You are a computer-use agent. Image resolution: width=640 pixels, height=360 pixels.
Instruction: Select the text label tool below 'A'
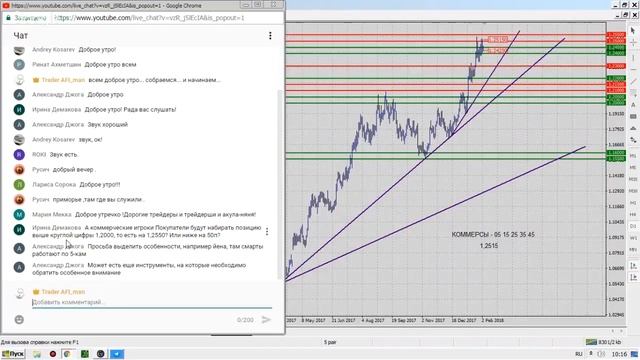point(633,117)
